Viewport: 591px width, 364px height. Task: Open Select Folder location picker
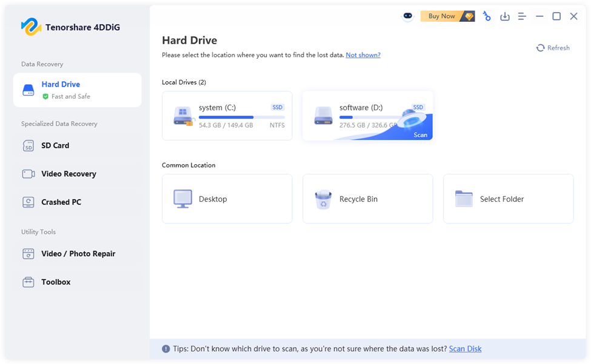[508, 199]
